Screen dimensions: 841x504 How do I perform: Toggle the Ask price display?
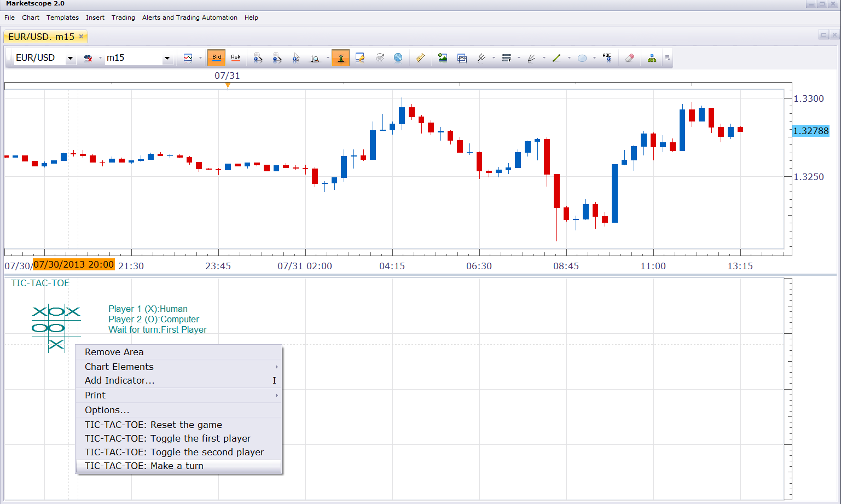236,57
